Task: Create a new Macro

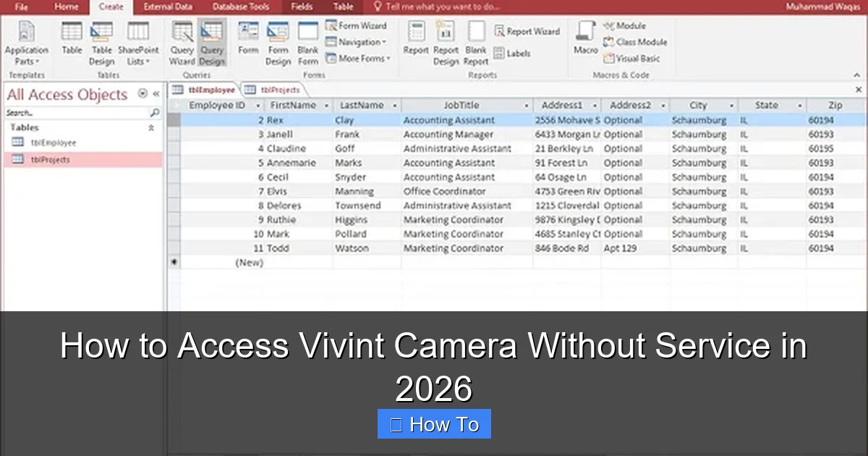Action: click(585, 36)
